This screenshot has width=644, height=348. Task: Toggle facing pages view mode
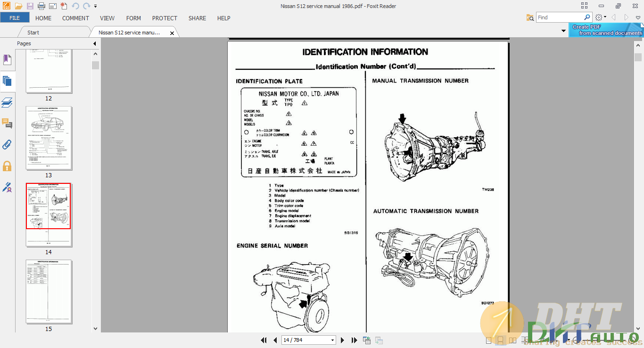[512, 340]
